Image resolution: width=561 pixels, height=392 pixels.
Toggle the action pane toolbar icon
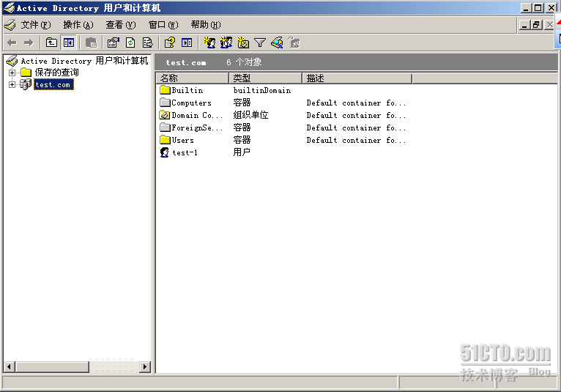tap(187, 43)
